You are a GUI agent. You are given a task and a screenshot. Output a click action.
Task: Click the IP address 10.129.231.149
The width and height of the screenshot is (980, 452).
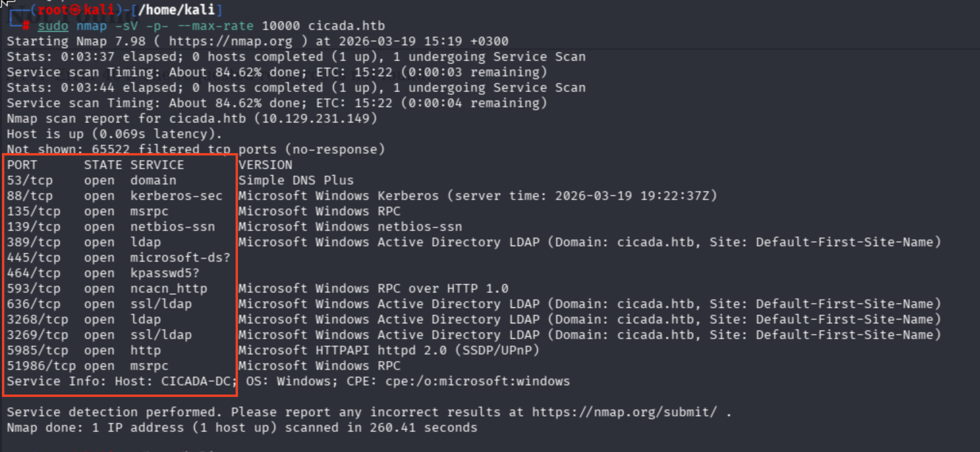315,118
